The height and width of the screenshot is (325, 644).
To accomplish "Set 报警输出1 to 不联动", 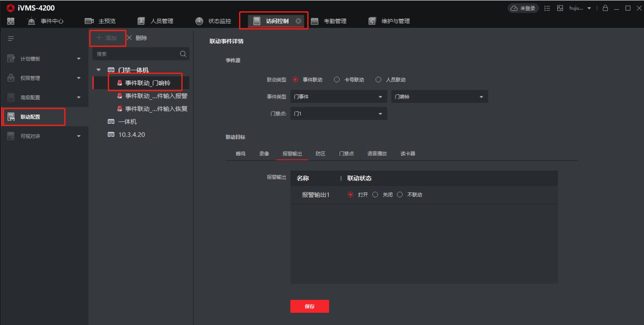I will point(400,195).
